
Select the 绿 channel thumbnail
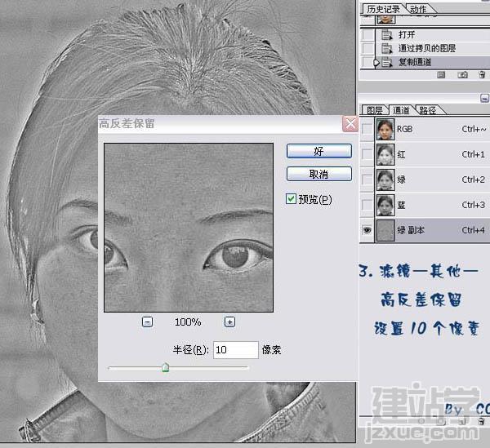tap(385, 180)
